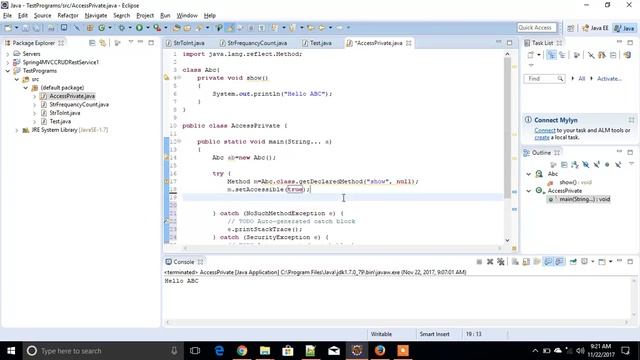Click the New file icon in main toolbar
The height and width of the screenshot is (360, 640).
[8, 28]
